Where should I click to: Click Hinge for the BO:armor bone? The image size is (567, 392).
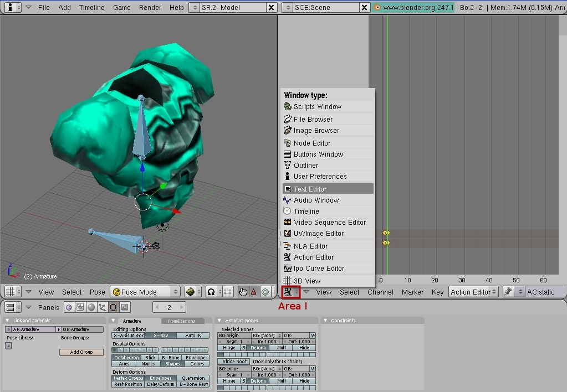(229, 381)
